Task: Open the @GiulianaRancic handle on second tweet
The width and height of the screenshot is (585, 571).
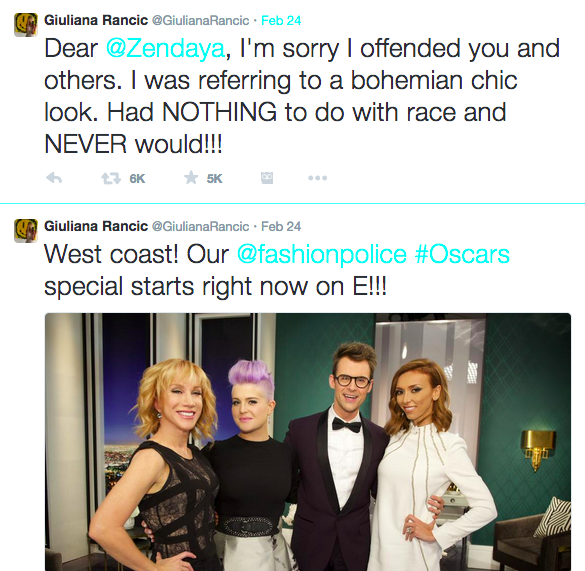Action: (200, 226)
